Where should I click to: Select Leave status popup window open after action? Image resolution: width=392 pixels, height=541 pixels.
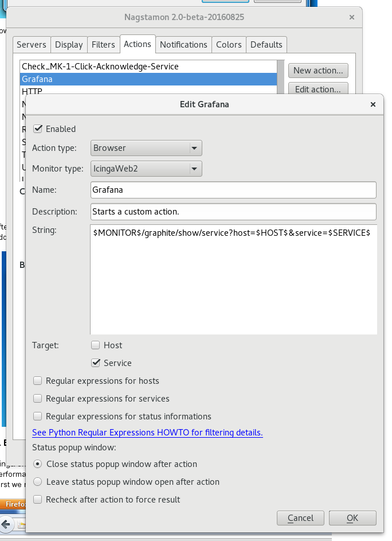coord(38,482)
